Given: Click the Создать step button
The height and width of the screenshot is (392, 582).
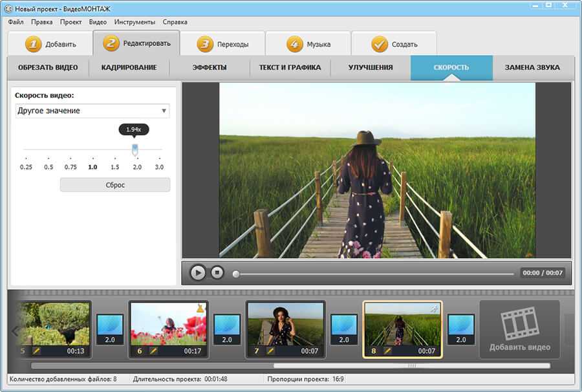Looking at the screenshot, I should click(394, 45).
